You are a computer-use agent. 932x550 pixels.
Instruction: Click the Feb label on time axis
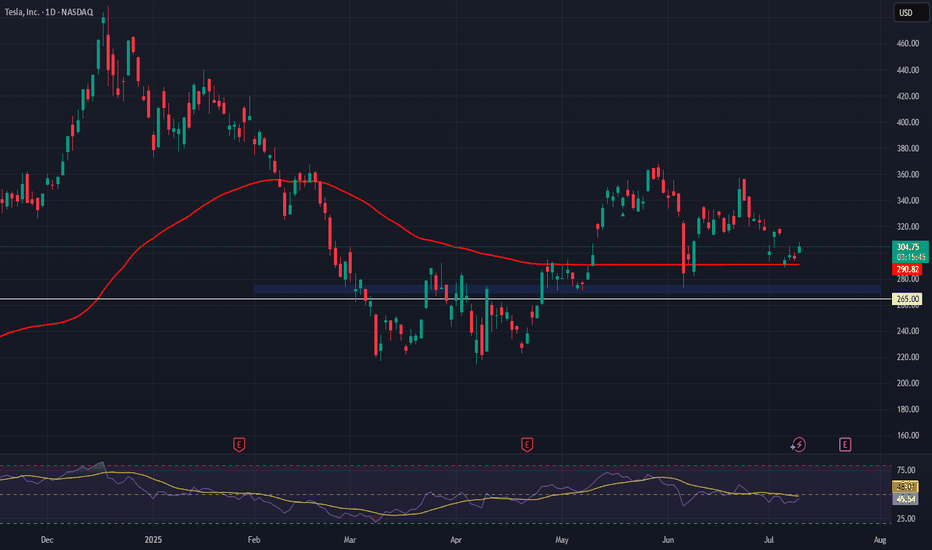click(x=254, y=540)
